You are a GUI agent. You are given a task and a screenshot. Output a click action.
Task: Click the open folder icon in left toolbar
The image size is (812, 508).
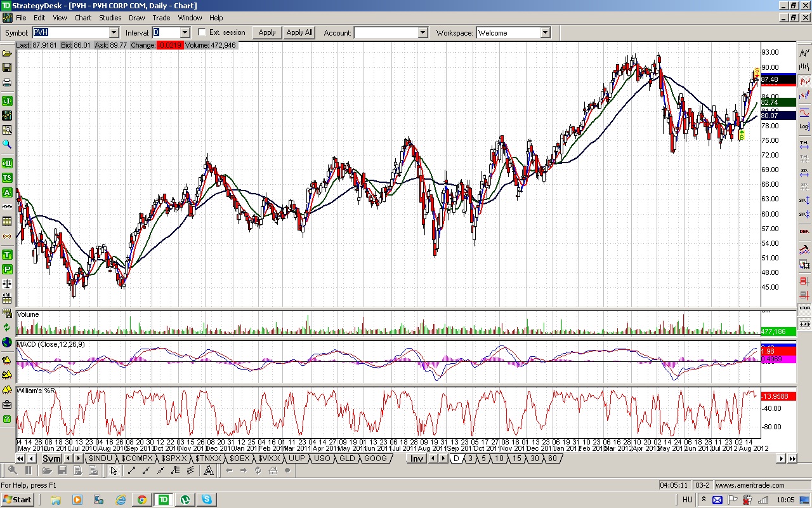pyautogui.click(x=7, y=54)
